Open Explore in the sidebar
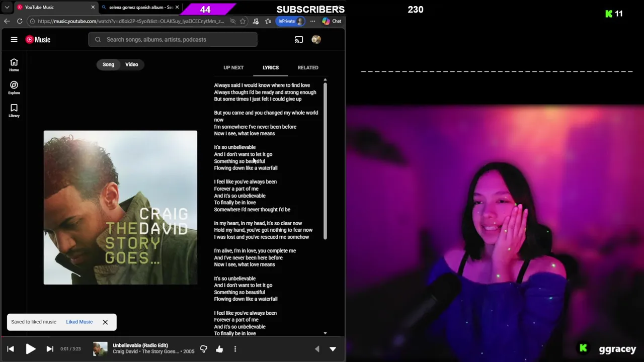 point(14,87)
